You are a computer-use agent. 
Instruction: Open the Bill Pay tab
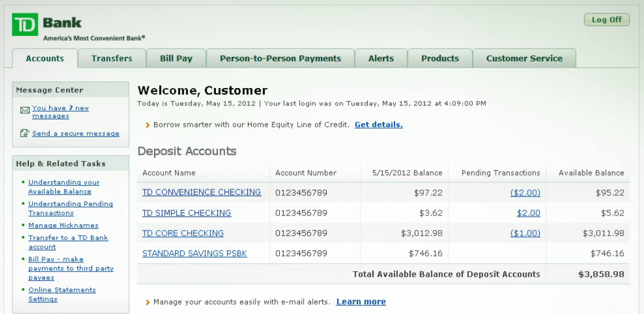(176, 59)
